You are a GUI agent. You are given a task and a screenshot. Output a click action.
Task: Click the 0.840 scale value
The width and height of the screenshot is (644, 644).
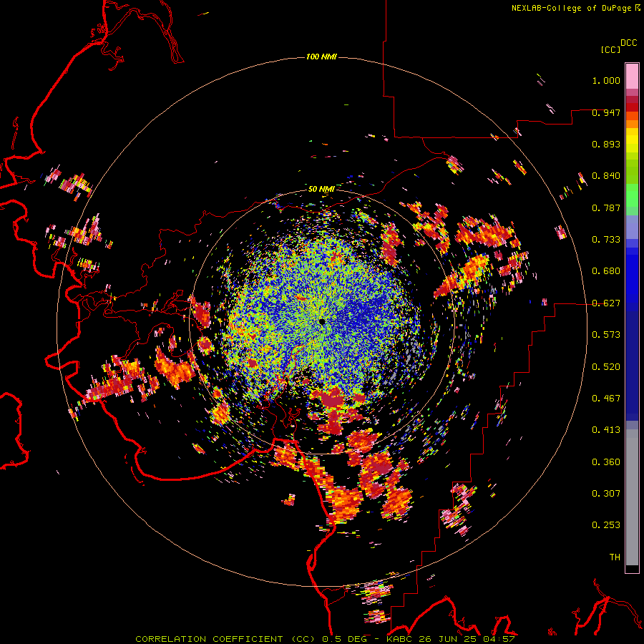point(606,176)
